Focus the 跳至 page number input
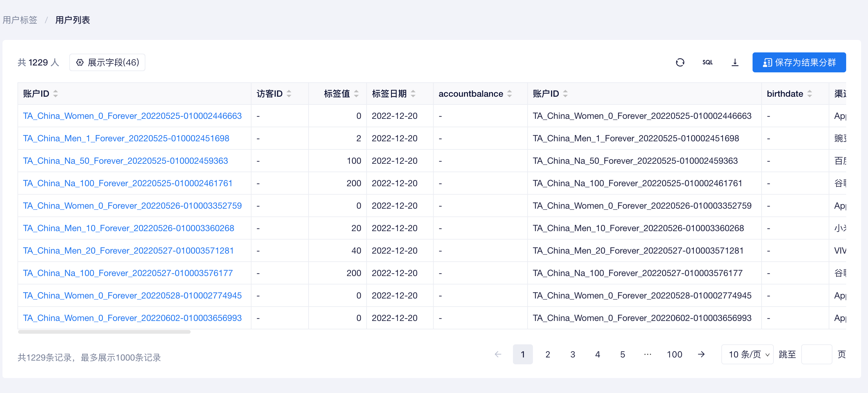This screenshot has height=393, width=868. [817, 354]
